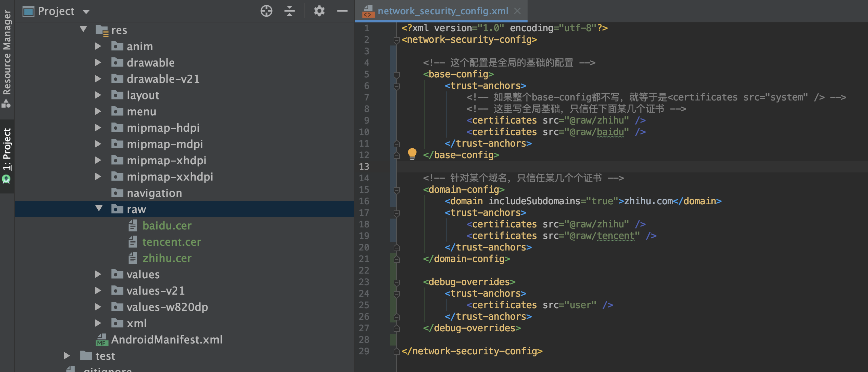Expand the values folder
Image resolution: width=868 pixels, height=372 pixels.
coord(98,274)
